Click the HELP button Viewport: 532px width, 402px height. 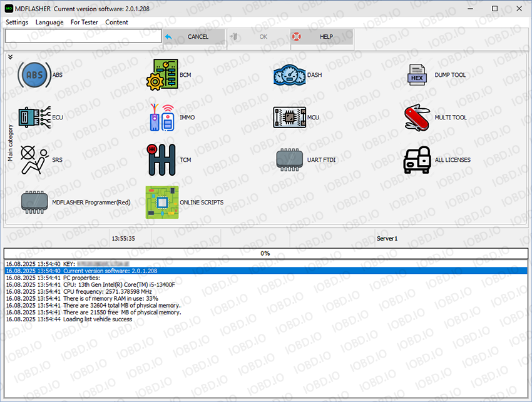(322, 37)
